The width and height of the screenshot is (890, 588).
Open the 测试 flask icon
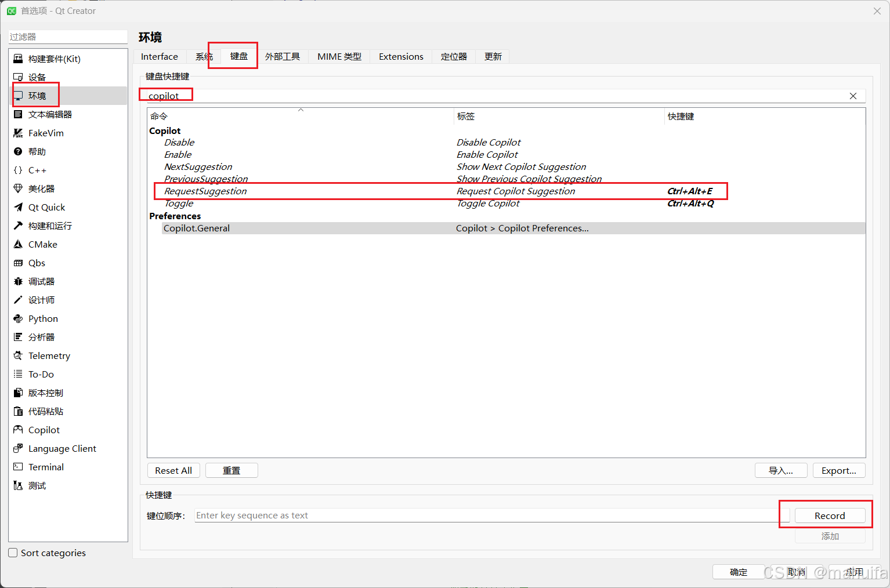pyautogui.click(x=18, y=485)
